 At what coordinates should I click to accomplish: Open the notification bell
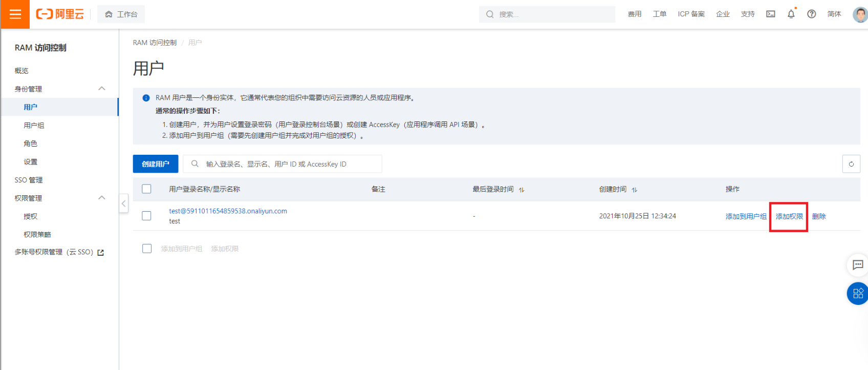point(791,14)
